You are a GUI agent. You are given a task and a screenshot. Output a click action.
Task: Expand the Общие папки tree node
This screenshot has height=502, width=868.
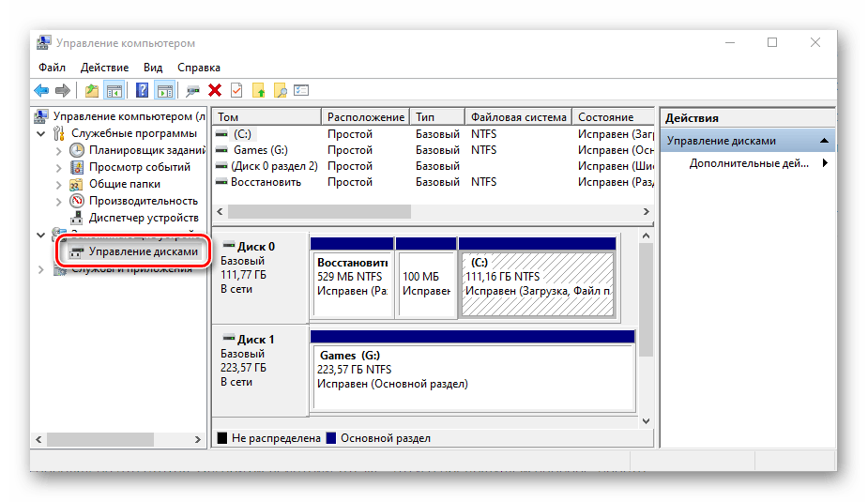59,184
